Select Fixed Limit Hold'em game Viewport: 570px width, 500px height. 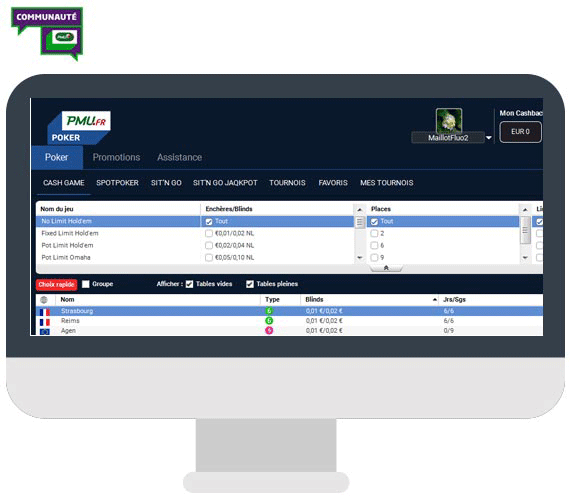[118, 233]
